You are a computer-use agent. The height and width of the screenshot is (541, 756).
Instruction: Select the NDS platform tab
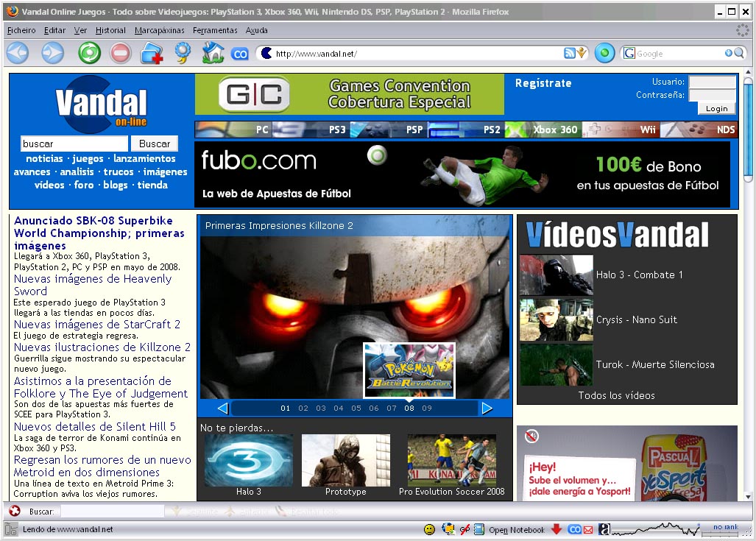tap(699, 130)
